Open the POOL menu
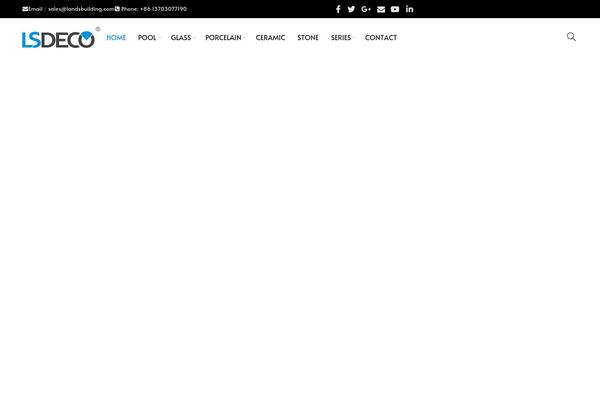 [147, 38]
